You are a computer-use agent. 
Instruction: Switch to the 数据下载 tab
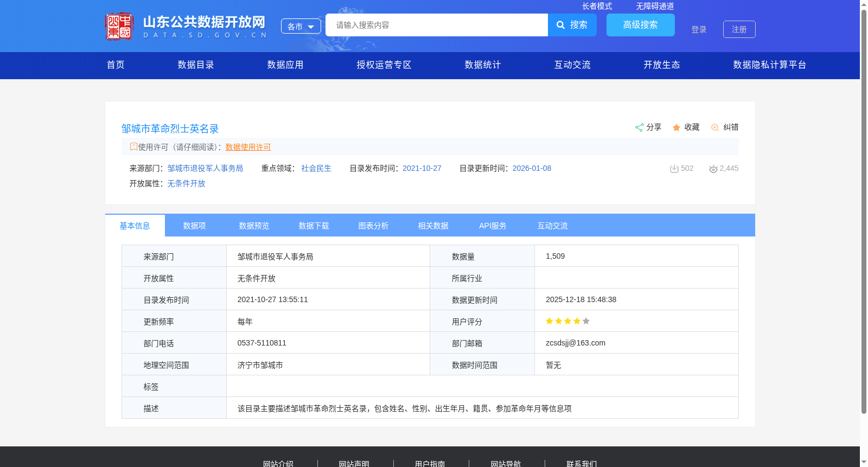(314, 226)
